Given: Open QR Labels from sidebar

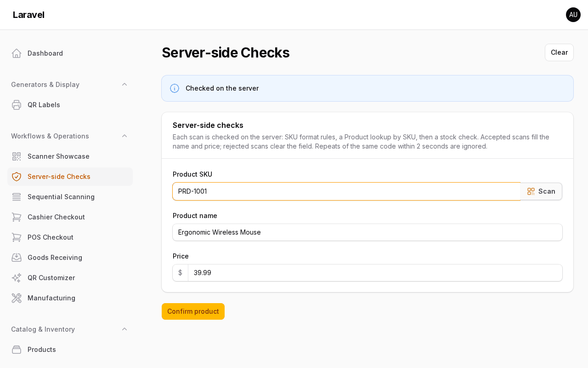Looking at the screenshot, I should click(70, 105).
